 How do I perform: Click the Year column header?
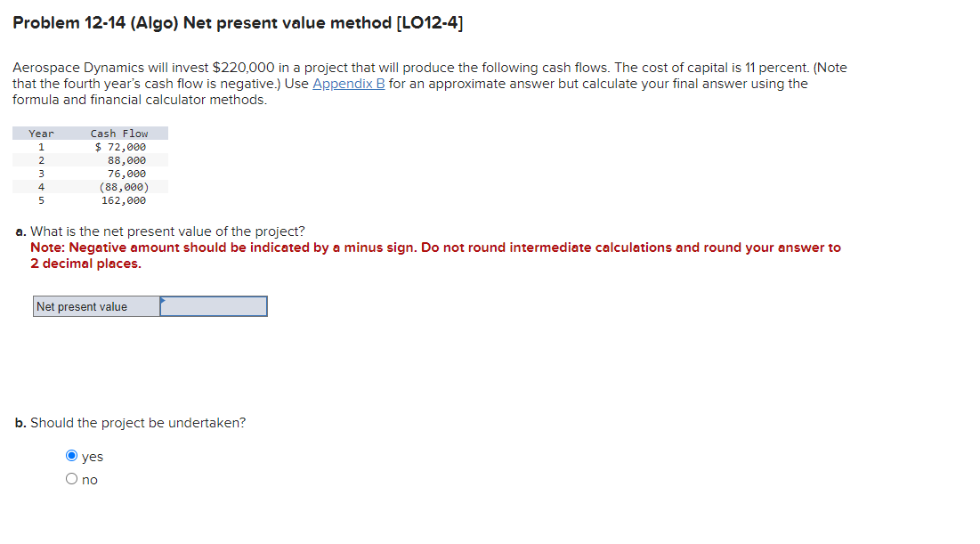(41, 133)
